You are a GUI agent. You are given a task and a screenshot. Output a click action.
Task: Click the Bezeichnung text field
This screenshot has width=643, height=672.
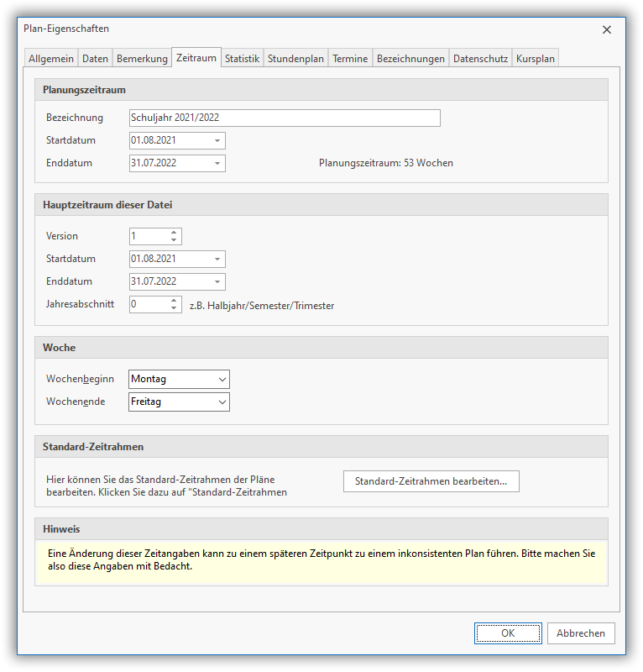point(285,118)
